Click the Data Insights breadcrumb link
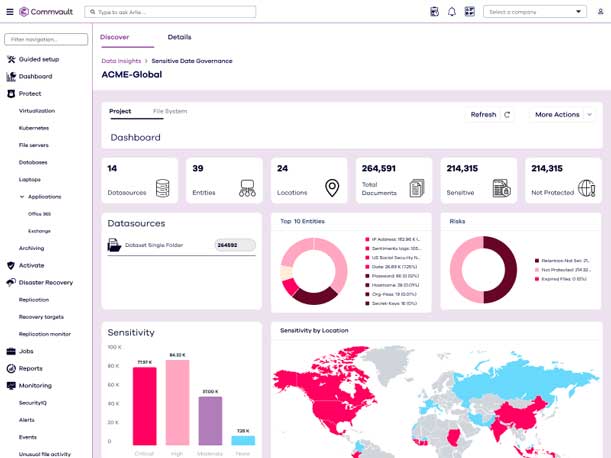The image size is (611, 458). point(121,61)
